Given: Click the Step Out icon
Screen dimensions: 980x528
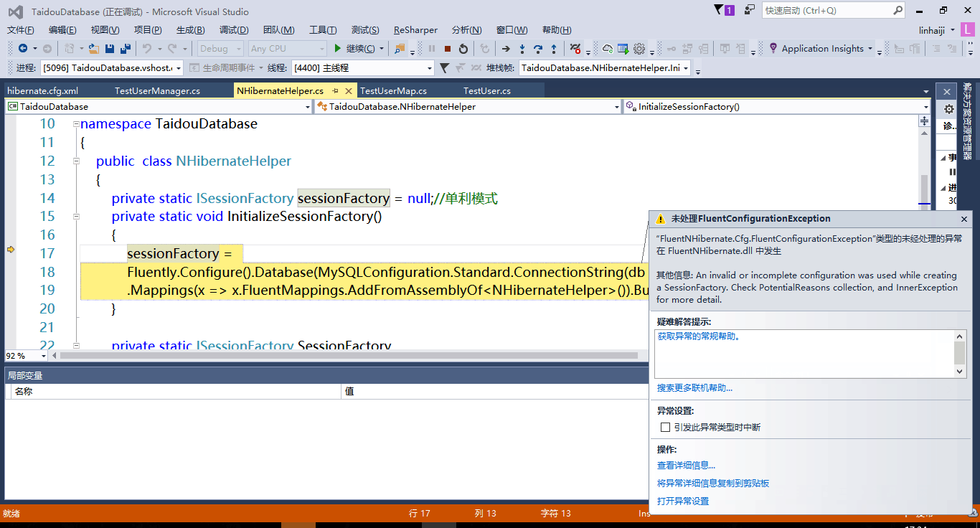Looking at the screenshot, I should (554, 49).
